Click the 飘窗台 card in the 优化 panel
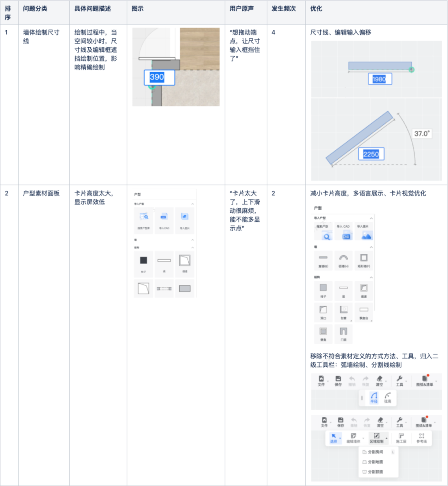The image size is (448, 486). point(364,312)
